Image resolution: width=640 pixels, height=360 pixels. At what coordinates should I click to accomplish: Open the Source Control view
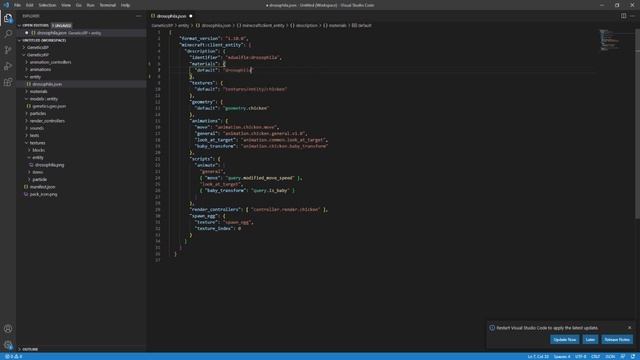tap(8, 50)
